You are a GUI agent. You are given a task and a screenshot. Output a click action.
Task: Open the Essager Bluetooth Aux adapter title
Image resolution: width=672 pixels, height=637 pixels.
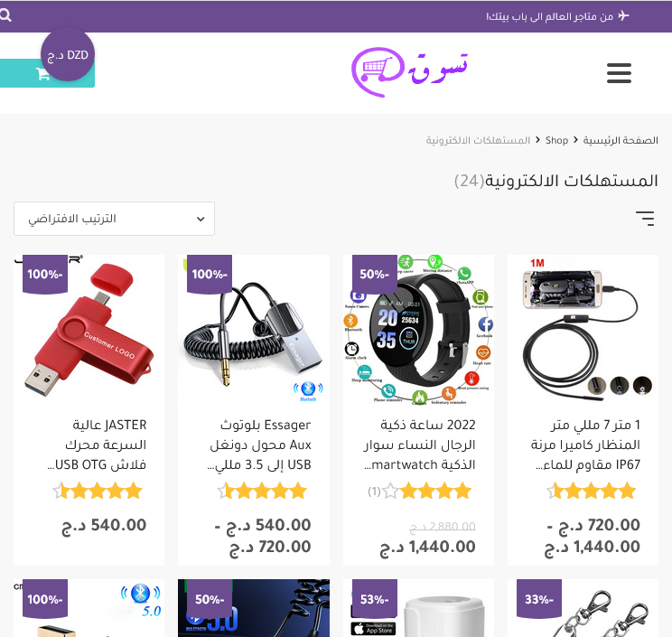point(259,445)
